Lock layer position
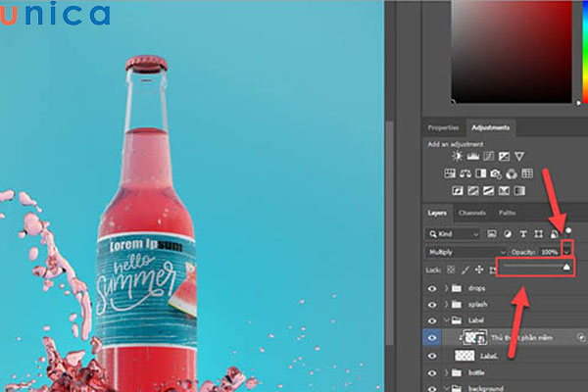 [x=479, y=269]
